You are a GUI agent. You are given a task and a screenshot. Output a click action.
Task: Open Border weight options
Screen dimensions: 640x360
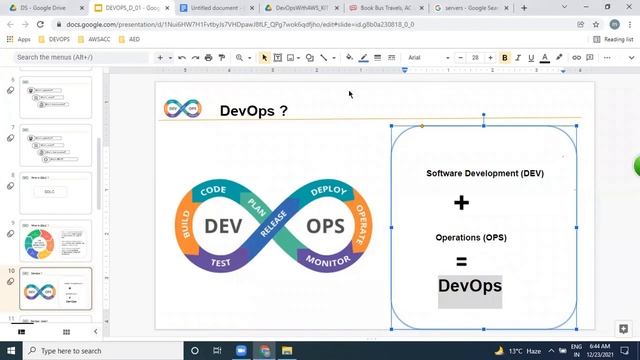[x=378, y=58]
